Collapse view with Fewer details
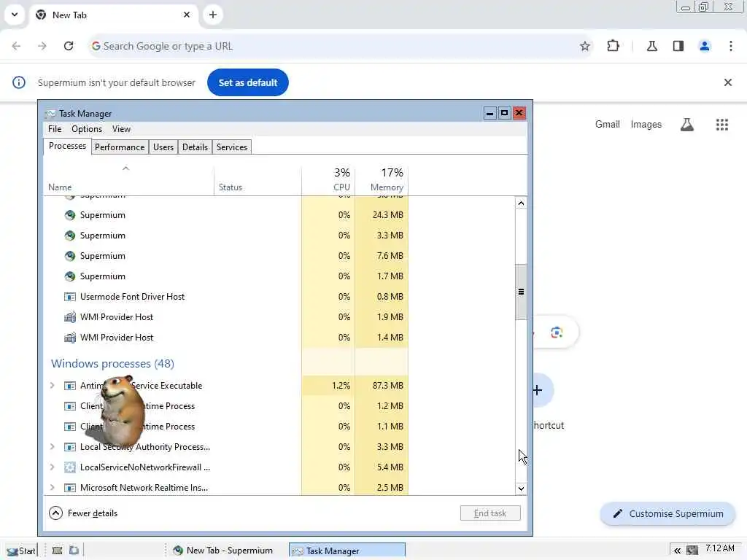 (83, 513)
